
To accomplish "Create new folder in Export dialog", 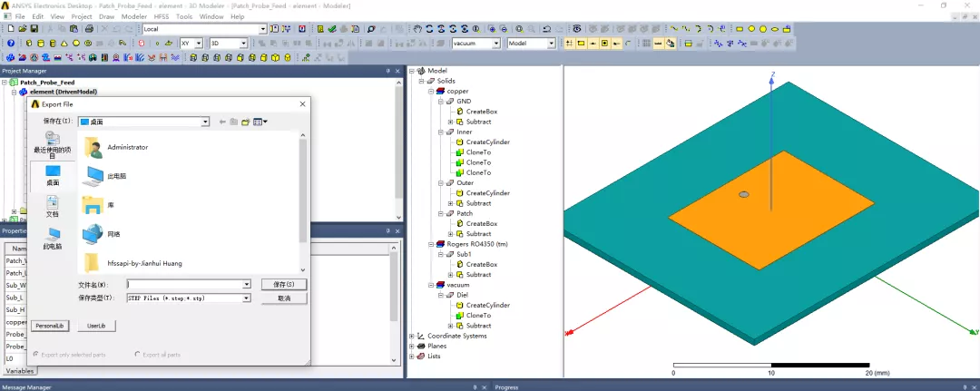I will pyautogui.click(x=246, y=122).
